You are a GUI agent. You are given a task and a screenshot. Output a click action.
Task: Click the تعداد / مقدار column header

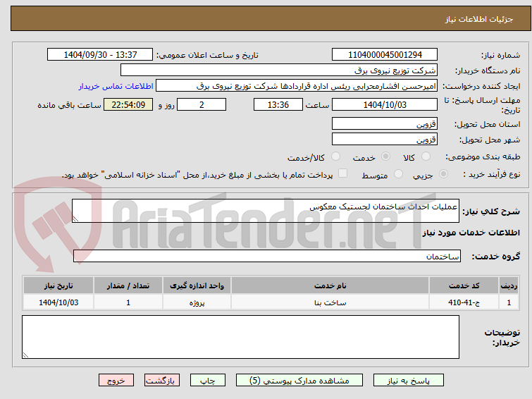[128, 286]
